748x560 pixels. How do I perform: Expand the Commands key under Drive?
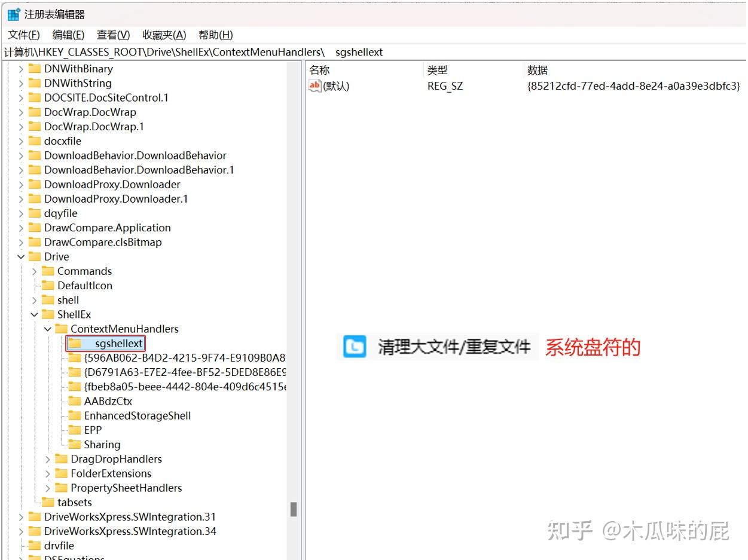click(x=34, y=271)
